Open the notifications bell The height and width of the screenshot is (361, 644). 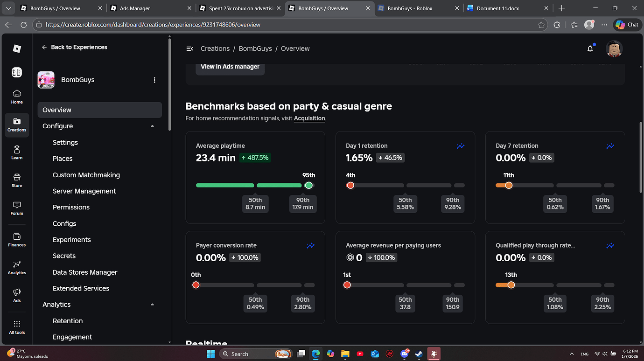coord(590,49)
